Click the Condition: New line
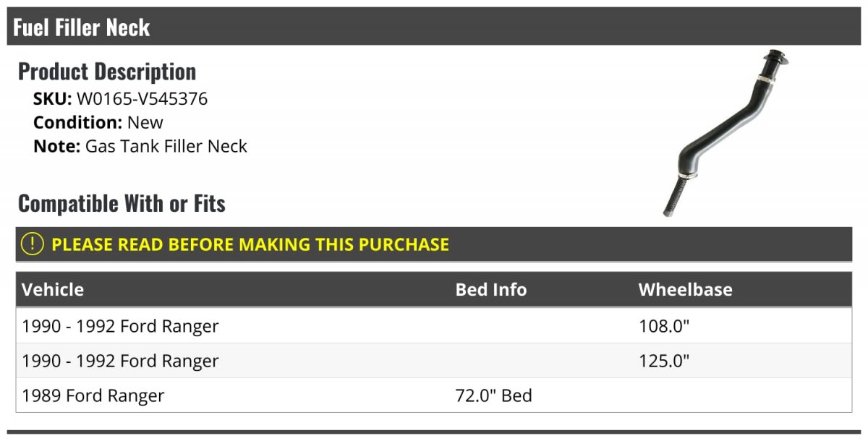This screenshot has height=441, width=868. pos(98,122)
